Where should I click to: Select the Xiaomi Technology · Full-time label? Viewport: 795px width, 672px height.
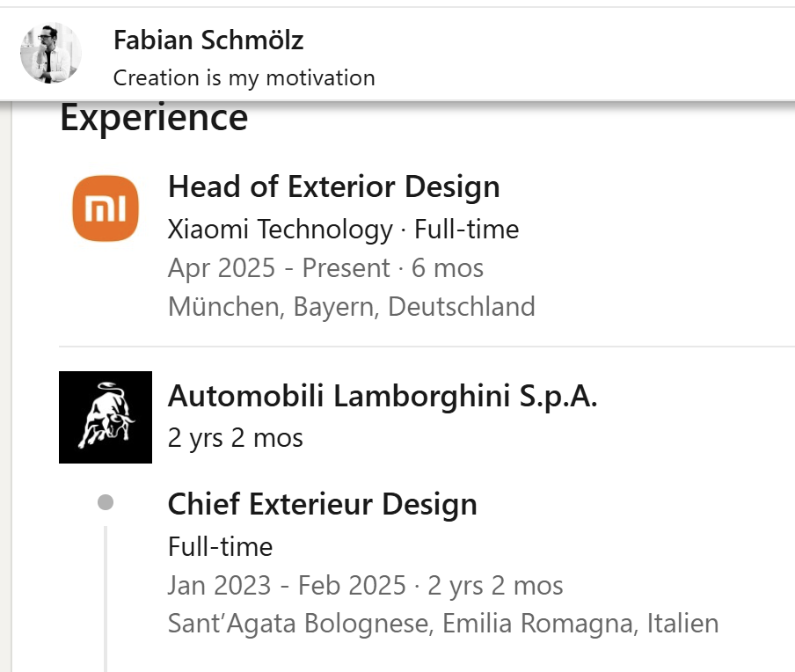tap(343, 229)
